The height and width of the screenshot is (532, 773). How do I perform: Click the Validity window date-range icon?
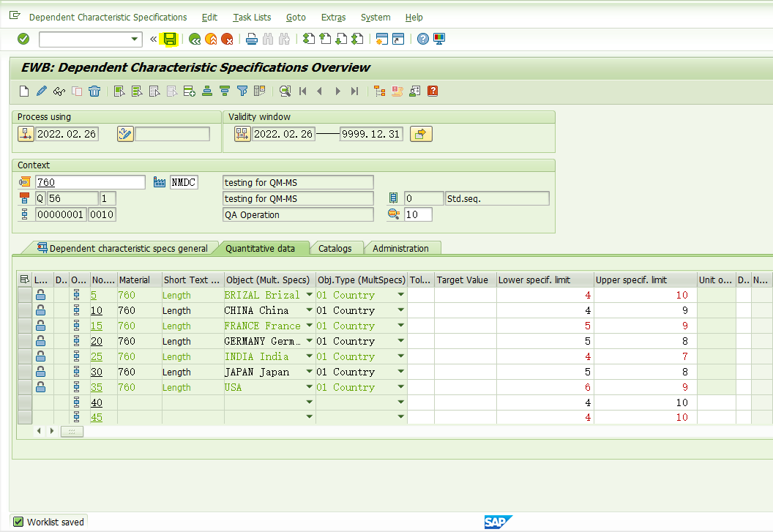click(x=242, y=134)
